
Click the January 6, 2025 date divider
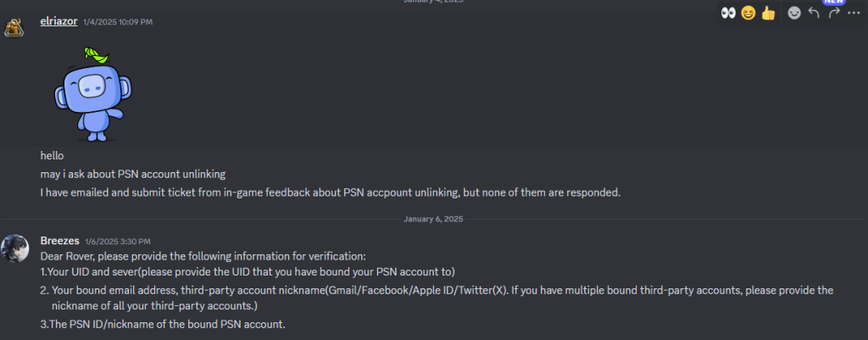(434, 219)
